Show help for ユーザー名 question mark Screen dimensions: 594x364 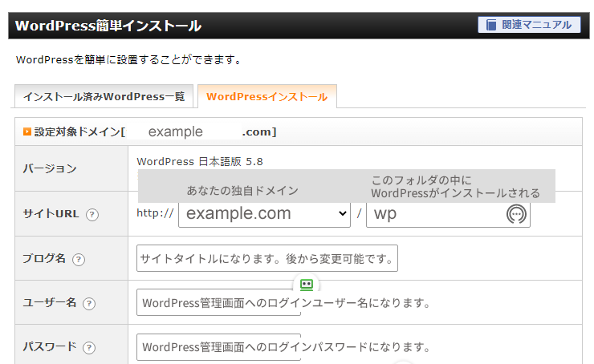[89, 303]
